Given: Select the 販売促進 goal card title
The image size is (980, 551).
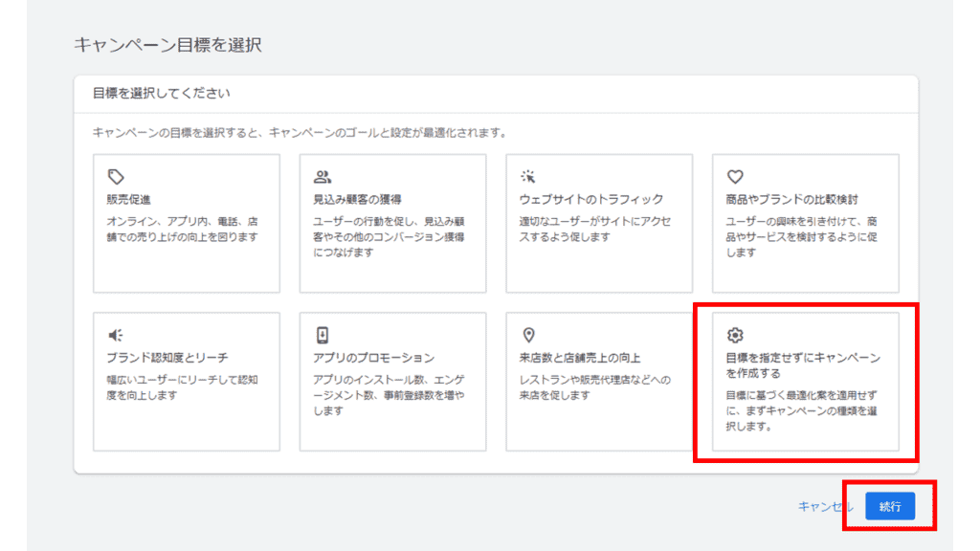Looking at the screenshot, I should tap(129, 200).
